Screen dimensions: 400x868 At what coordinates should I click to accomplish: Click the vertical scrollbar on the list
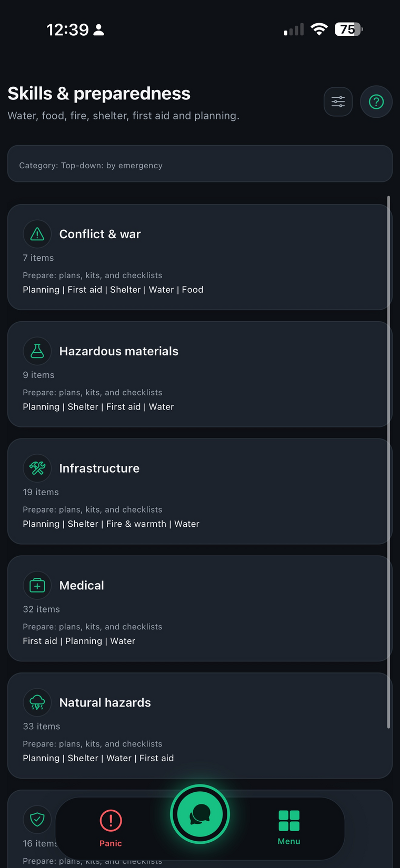click(388, 462)
